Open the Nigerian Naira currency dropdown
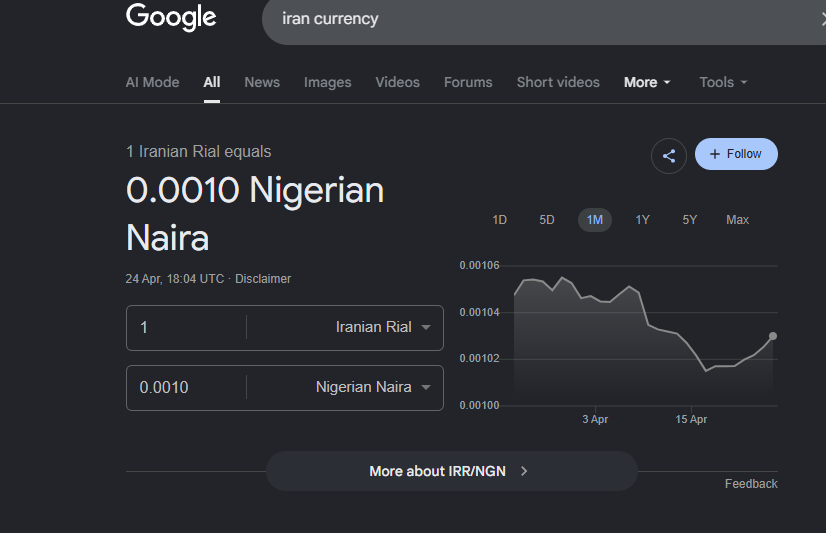 pyautogui.click(x=373, y=387)
